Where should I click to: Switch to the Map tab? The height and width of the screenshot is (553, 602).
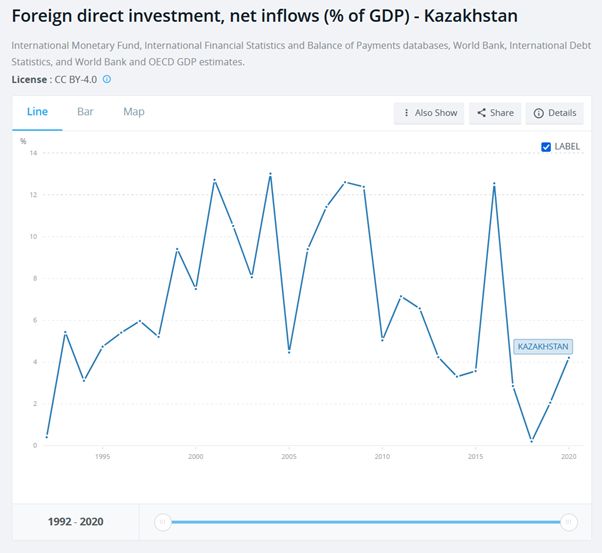pyautogui.click(x=134, y=112)
